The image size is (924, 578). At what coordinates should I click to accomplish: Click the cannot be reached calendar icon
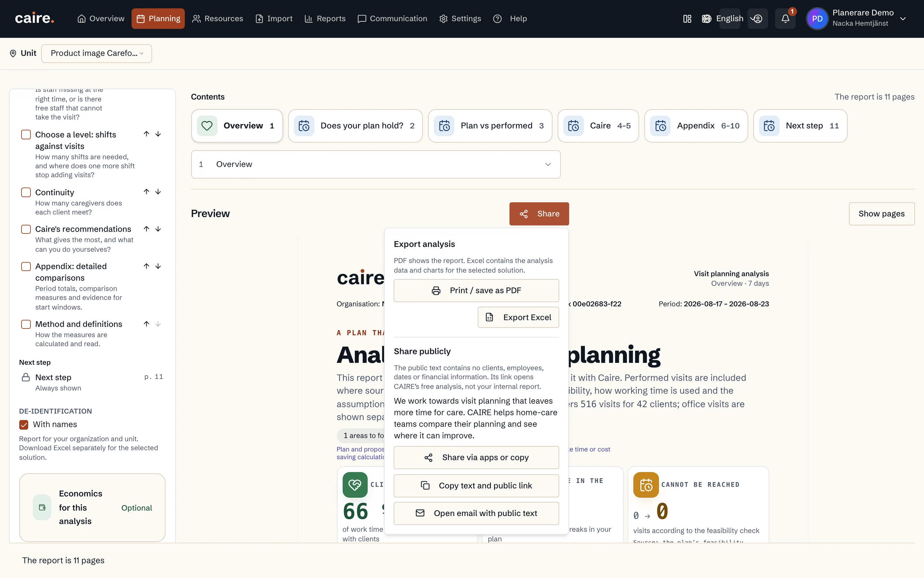[x=646, y=485]
